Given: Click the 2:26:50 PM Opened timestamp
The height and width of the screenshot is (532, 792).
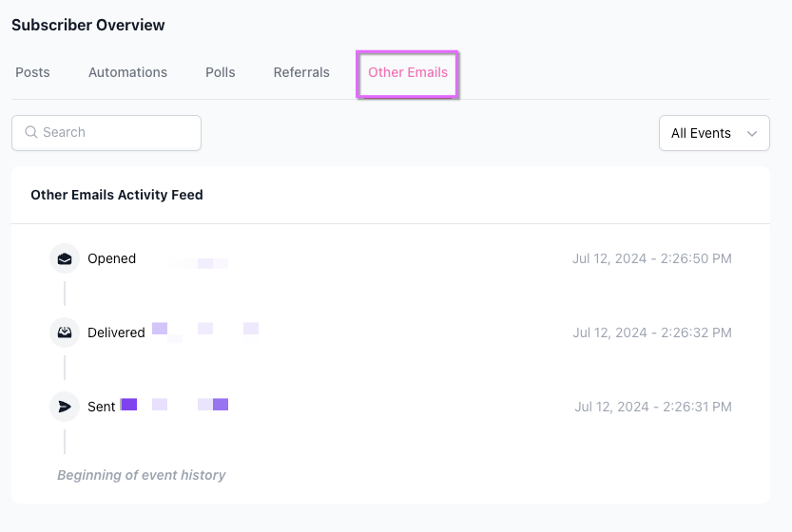Looking at the screenshot, I should (651, 258).
